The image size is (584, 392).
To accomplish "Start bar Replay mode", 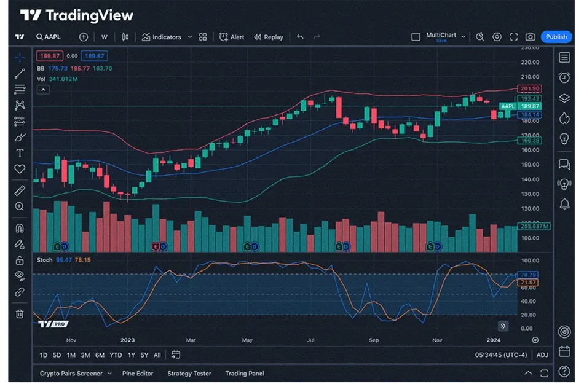I will (x=269, y=37).
